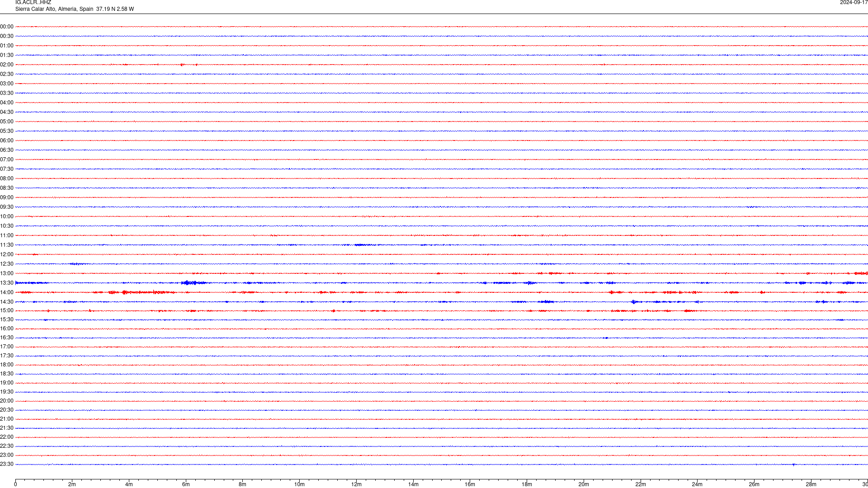Click the 11:30 trace time label
Image resolution: width=868 pixels, height=488 pixels.
pyautogui.click(x=7, y=245)
